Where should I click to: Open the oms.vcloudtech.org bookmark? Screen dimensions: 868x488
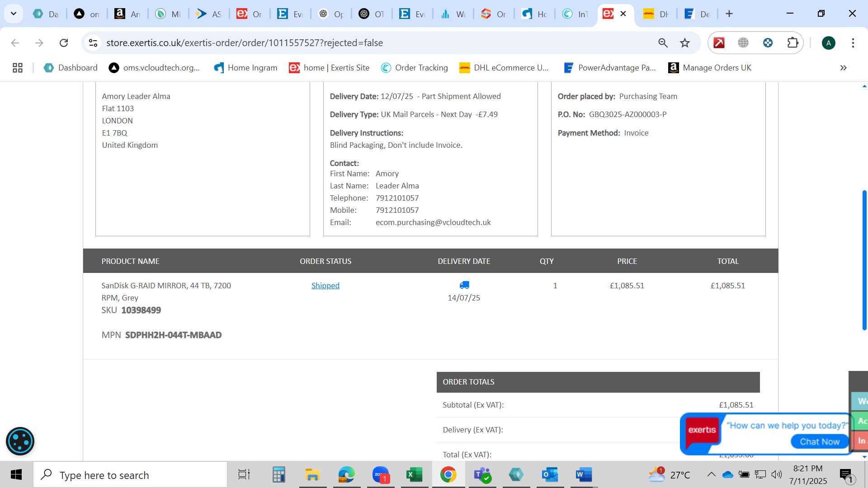point(154,68)
